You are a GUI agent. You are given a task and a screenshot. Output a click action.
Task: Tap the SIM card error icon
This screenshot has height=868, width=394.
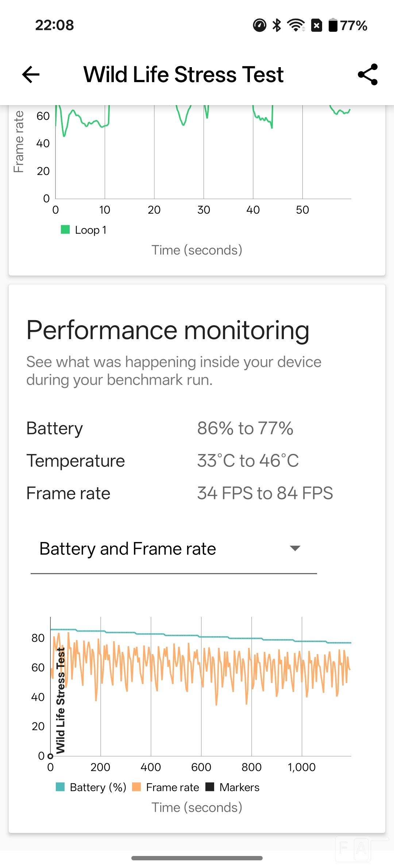click(317, 25)
